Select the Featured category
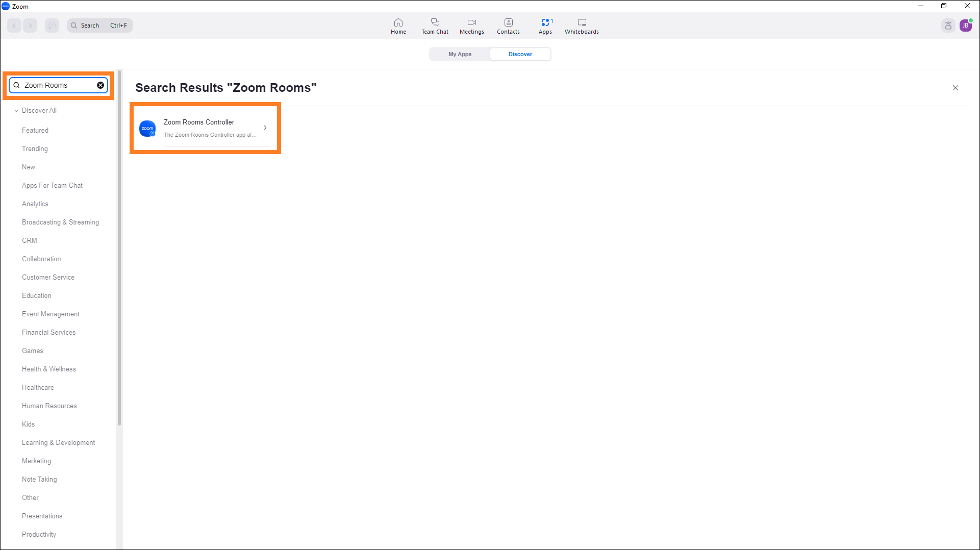Image resolution: width=980 pixels, height=550 pixels. tap(35, 130)
